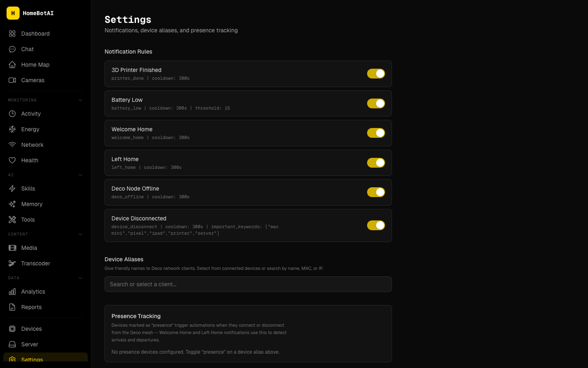The height and width of the screenshot is (368, 588).
Task: Disable the 3D Printer Finished notification
Action: point(376,74)
